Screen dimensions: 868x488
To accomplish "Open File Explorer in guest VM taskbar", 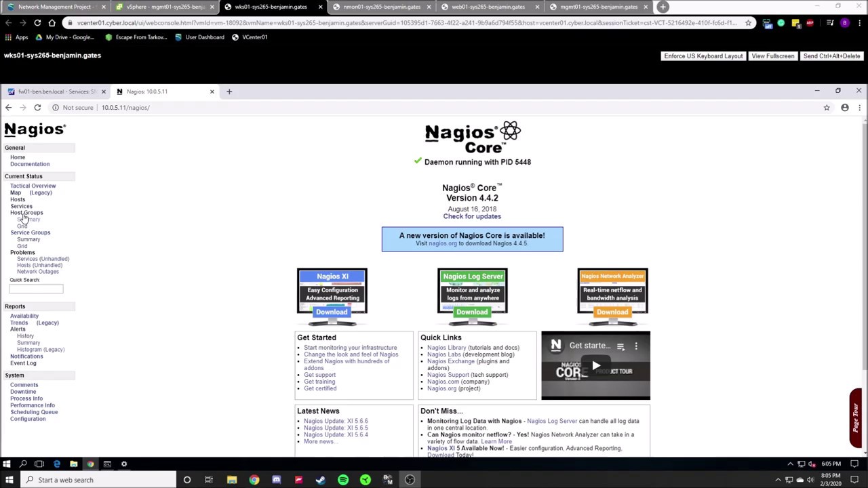I will [73, 464].
